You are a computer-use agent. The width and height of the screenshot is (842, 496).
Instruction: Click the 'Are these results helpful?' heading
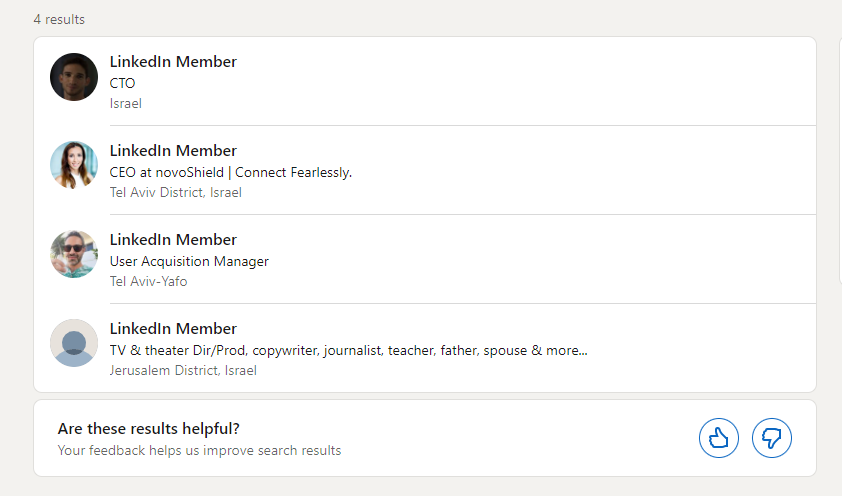click(x=148, y=429)
